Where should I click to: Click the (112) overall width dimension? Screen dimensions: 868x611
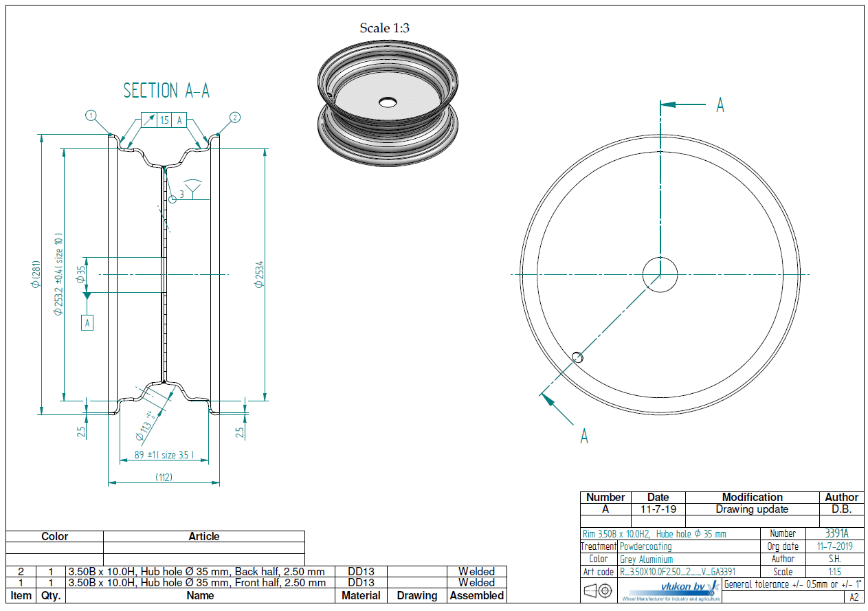pos(164,477)
